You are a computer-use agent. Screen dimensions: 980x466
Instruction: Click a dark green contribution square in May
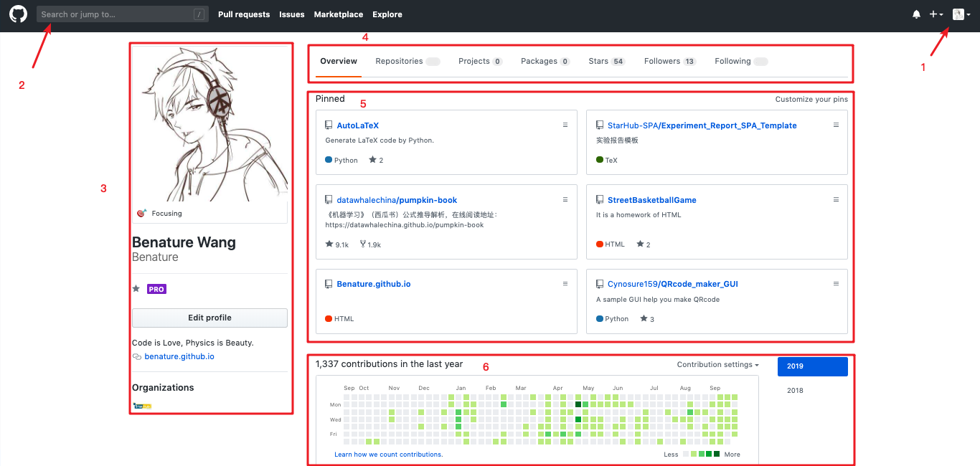(578, 404)
